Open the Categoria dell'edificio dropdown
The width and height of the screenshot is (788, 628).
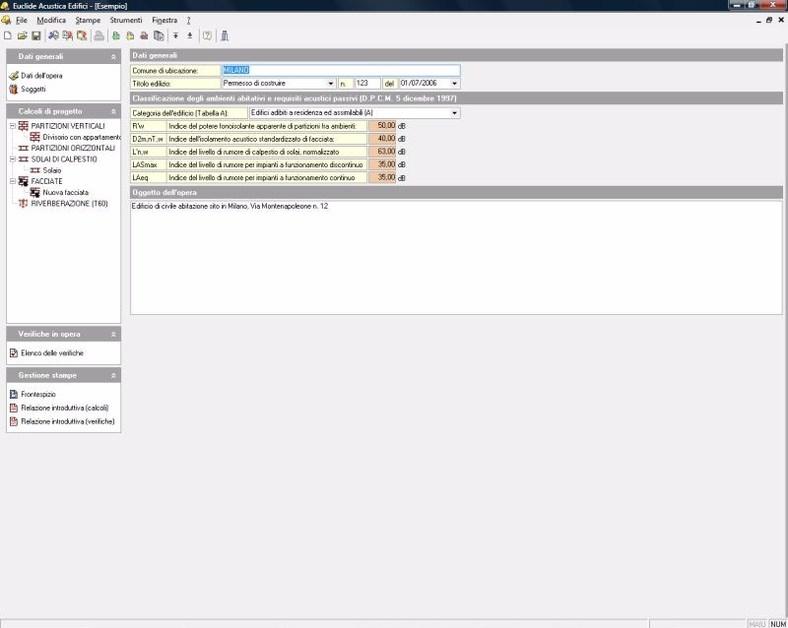click(x=455, y=113)
